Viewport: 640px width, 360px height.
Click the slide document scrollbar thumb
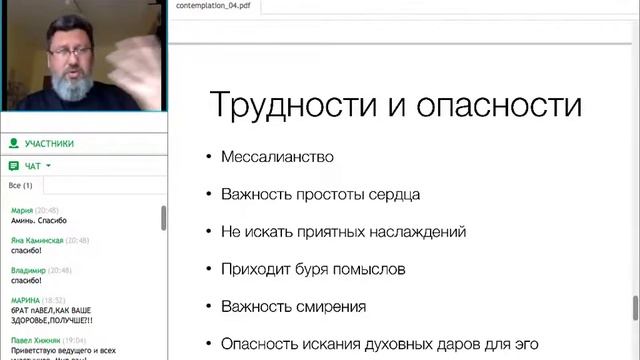click(636, 308)
